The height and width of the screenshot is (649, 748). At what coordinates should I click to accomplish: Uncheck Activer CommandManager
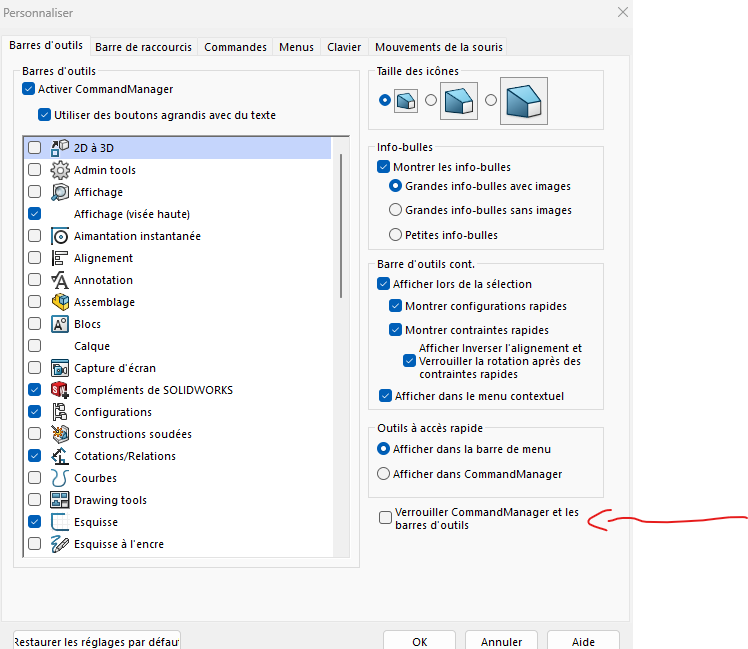(x=28, y=89)
